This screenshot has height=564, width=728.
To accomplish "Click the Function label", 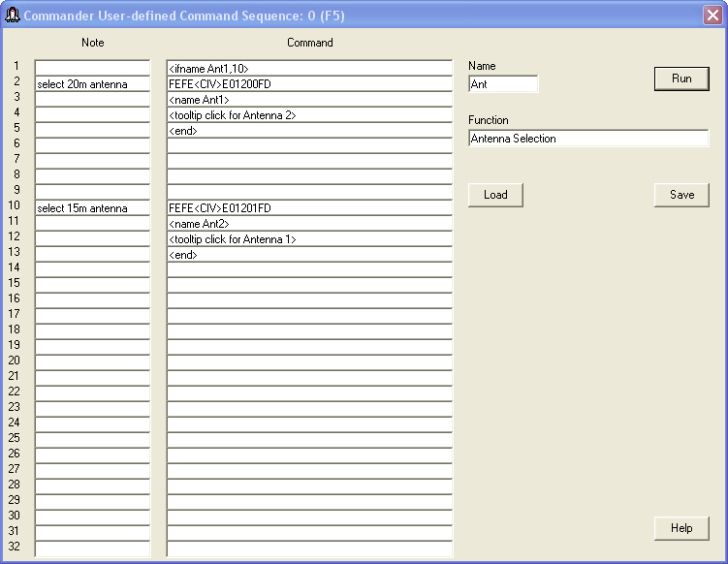I will (488, 120).
